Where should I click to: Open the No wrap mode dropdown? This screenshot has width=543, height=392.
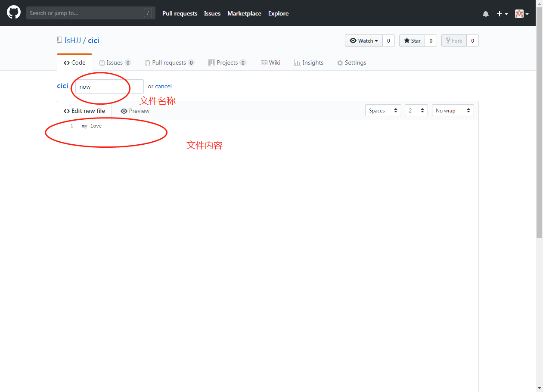tap(453, 110)
